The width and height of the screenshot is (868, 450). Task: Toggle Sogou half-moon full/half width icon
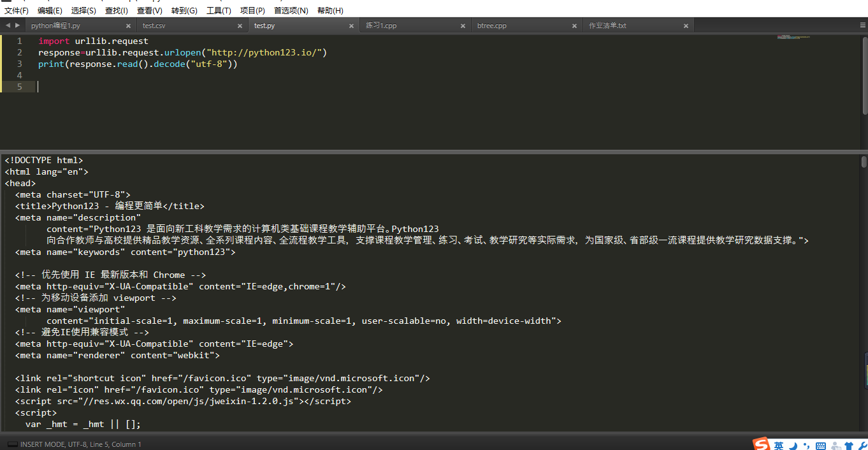click(793, 445)
